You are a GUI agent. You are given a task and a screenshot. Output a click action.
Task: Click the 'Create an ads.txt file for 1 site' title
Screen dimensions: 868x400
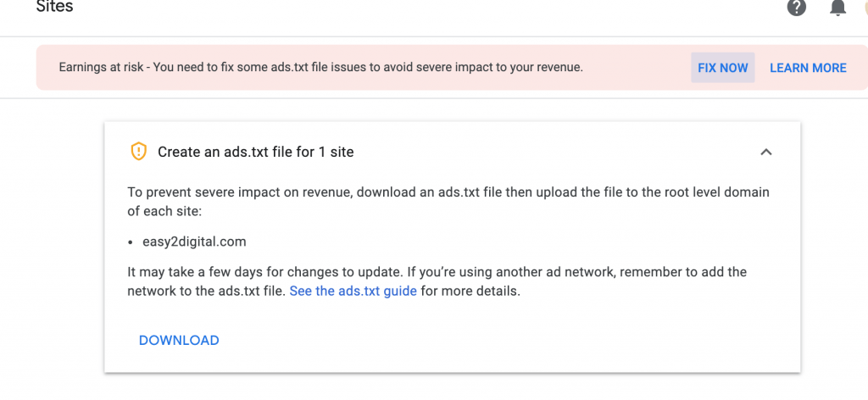(255, 152)
